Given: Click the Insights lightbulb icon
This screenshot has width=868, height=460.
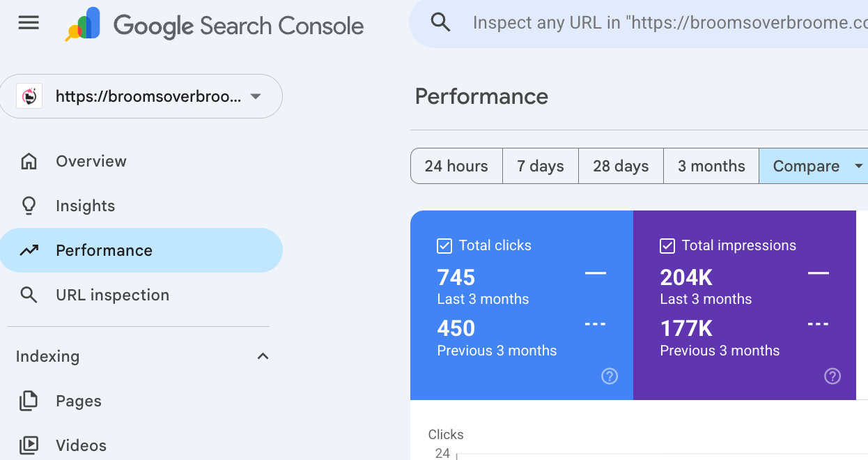Looking at the screenshot, I should click(x=29, y=206).
